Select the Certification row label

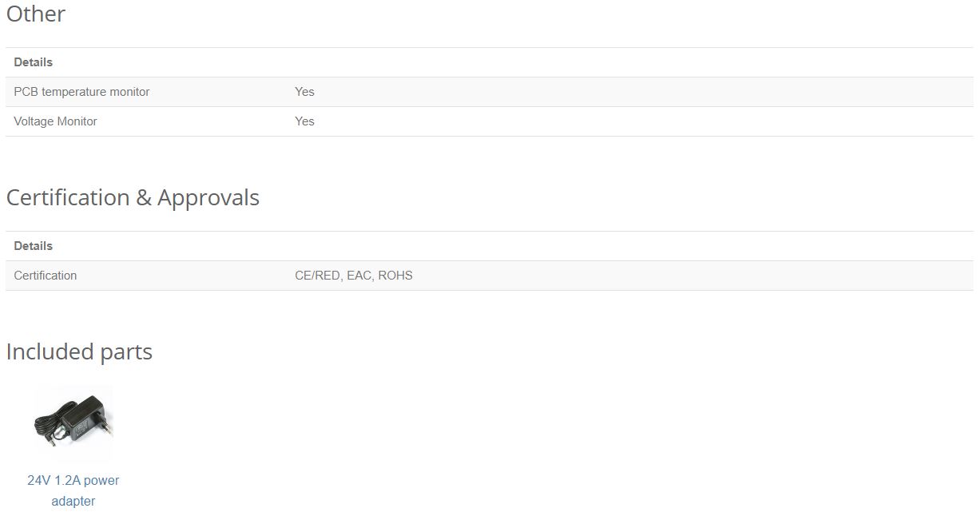point(46,276)
